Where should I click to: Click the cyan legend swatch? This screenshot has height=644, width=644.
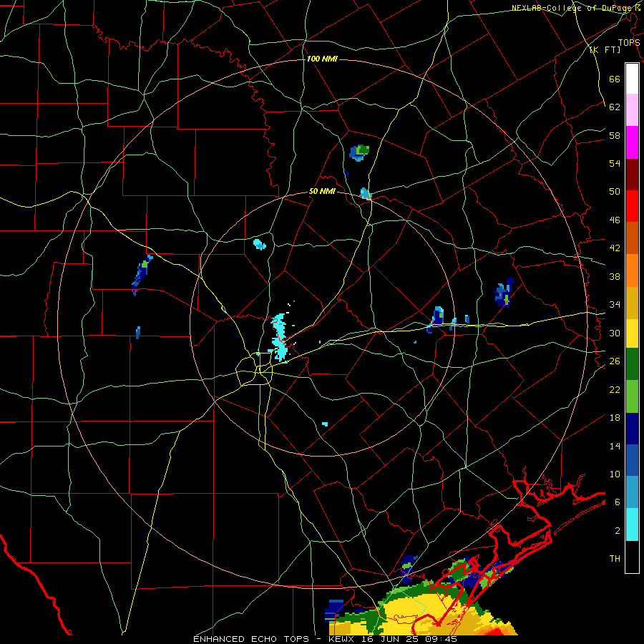[x=632, y=525]
